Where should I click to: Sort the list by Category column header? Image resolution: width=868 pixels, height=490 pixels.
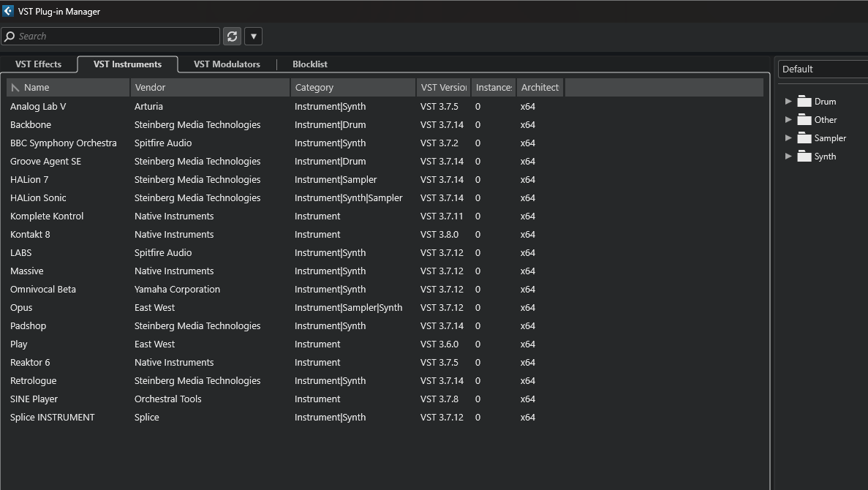353,88
